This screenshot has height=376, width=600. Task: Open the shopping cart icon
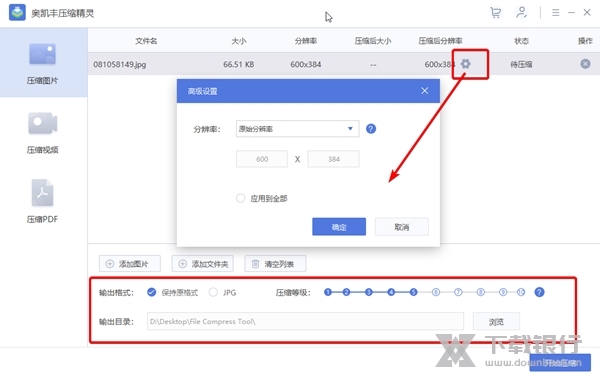click(496, 13)
